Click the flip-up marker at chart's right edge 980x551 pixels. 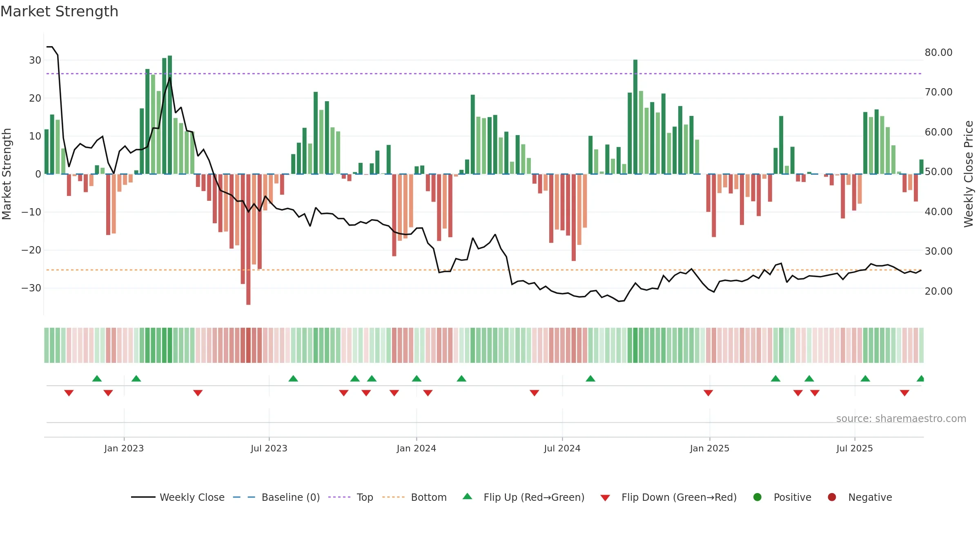[920, 378]
